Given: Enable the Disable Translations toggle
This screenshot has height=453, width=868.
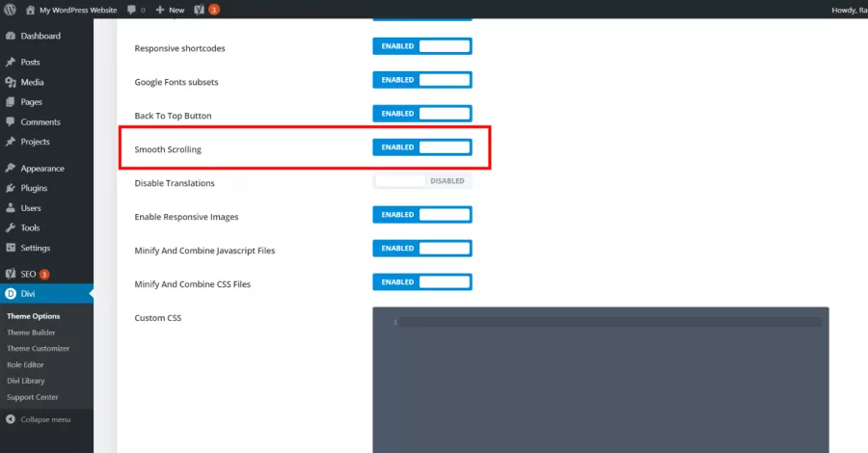Looking at the screenshot, I should [422, 181].
